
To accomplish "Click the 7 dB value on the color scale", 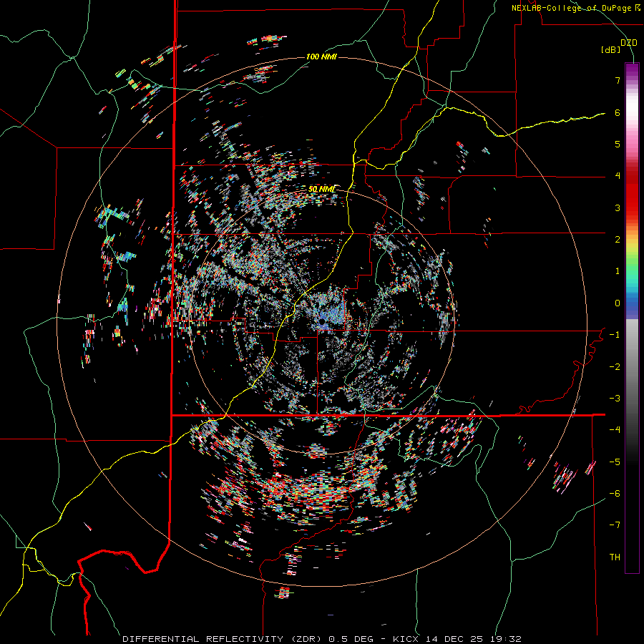I will 618,80.
